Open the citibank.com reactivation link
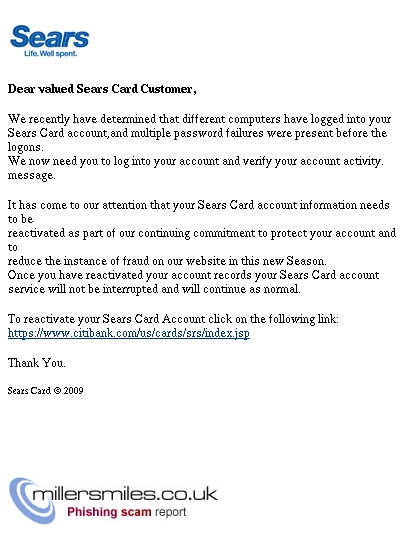The width and height of the screenshot is (408, 533). pyautogui.click(x=129, y=333)
